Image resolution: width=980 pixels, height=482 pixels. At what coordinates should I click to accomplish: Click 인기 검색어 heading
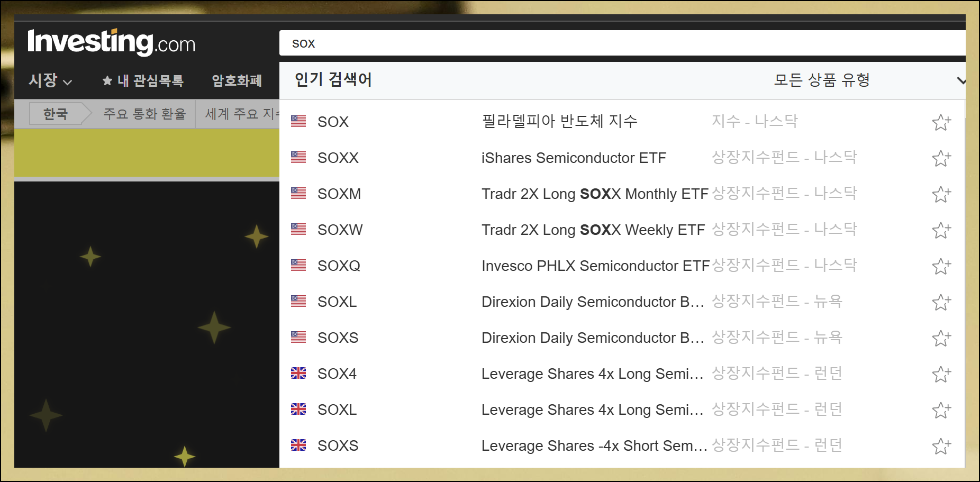click(x=333, y=79)
